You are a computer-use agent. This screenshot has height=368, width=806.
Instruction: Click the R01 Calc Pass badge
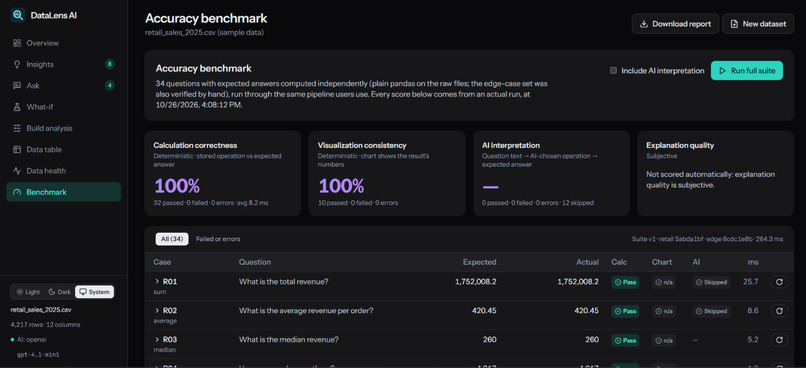click(625, 282)
